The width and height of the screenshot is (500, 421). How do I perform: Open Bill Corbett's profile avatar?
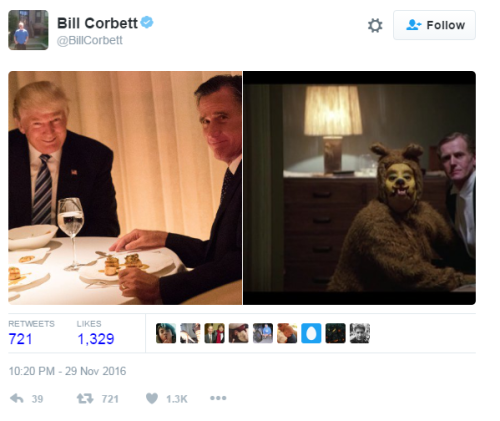[x=28, y=30]
